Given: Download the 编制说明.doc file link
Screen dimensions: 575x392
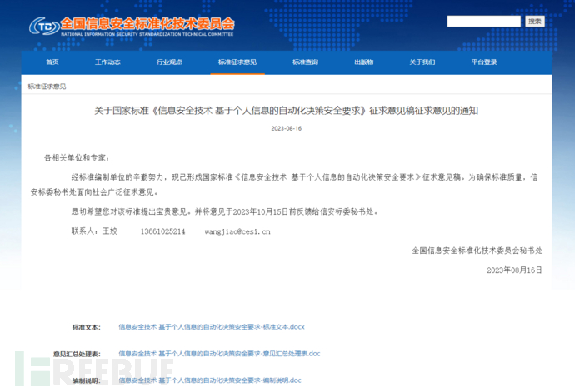Looking at the screenshot, I should pos(210,380).
